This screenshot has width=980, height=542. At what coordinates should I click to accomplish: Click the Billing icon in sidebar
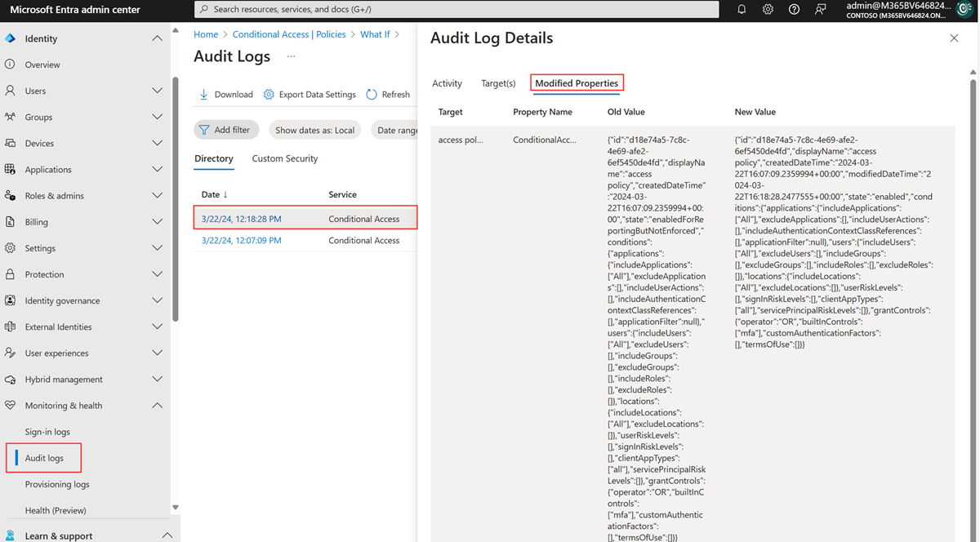(x=10, y=221)
